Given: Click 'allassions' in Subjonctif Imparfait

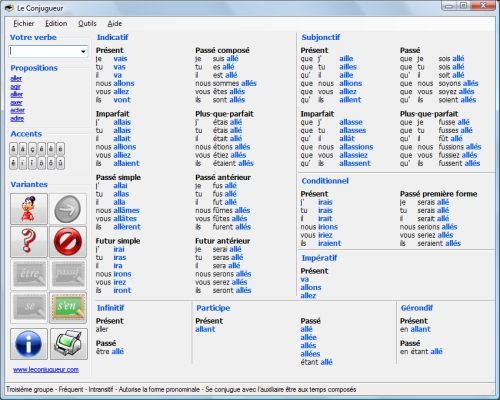Looking at the screenshot, I should point(356,147).
